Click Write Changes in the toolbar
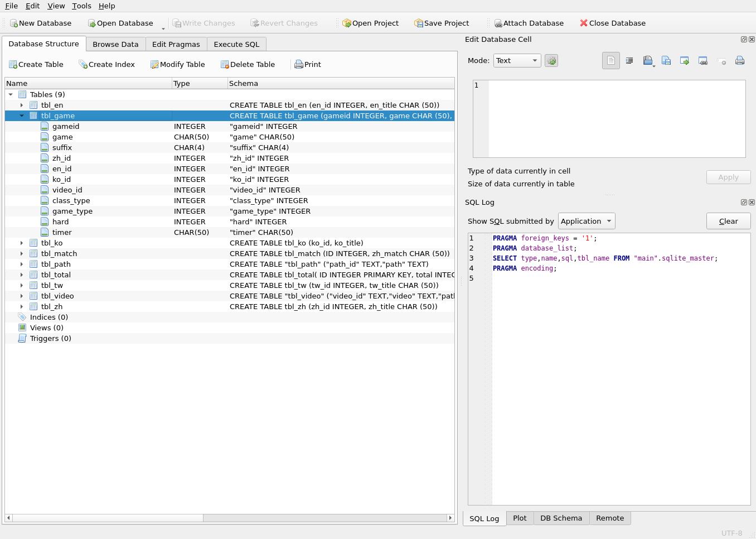The width and height of the screenshot is (756, 539). tap(203, 23)
